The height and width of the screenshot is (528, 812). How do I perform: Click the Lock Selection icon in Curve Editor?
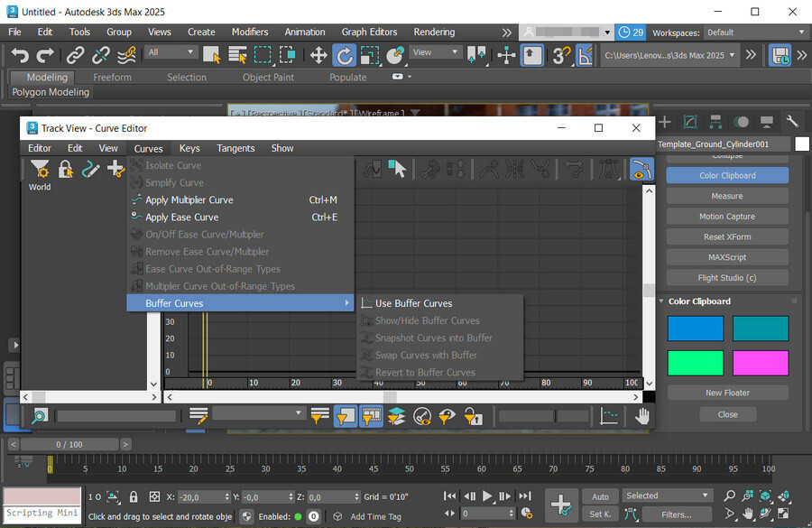pos(65,170)
